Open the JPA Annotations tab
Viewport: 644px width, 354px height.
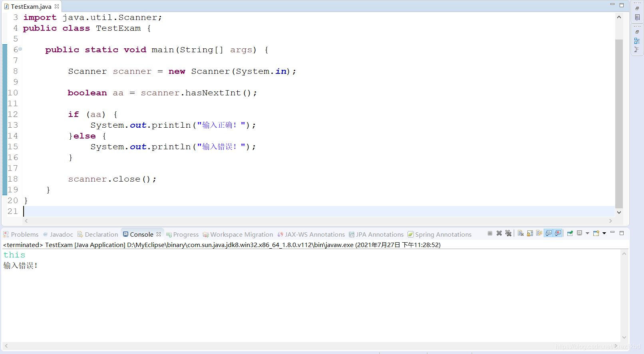376,234
